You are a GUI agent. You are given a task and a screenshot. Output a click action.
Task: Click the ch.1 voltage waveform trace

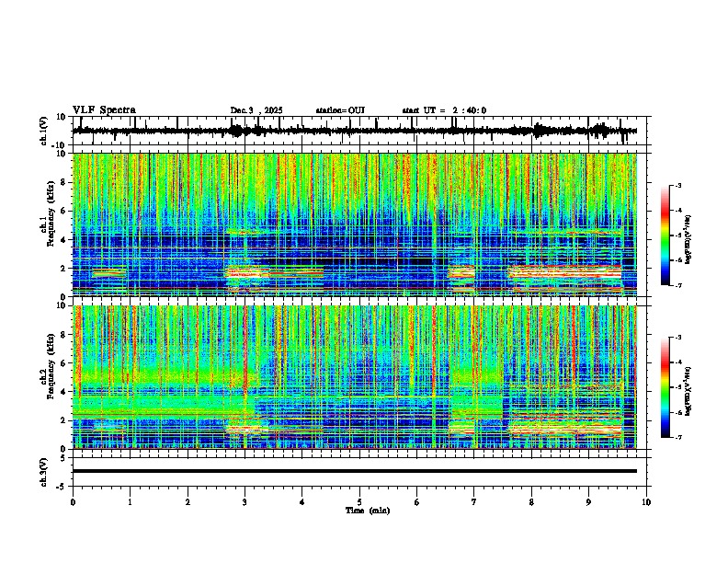(x=354, y=131)
